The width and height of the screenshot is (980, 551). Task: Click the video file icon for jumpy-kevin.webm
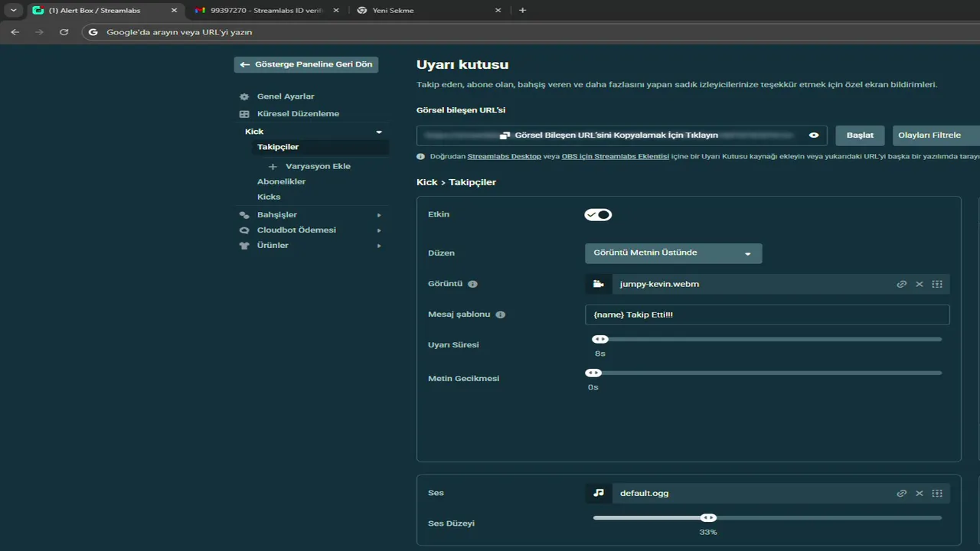(598, 284)
